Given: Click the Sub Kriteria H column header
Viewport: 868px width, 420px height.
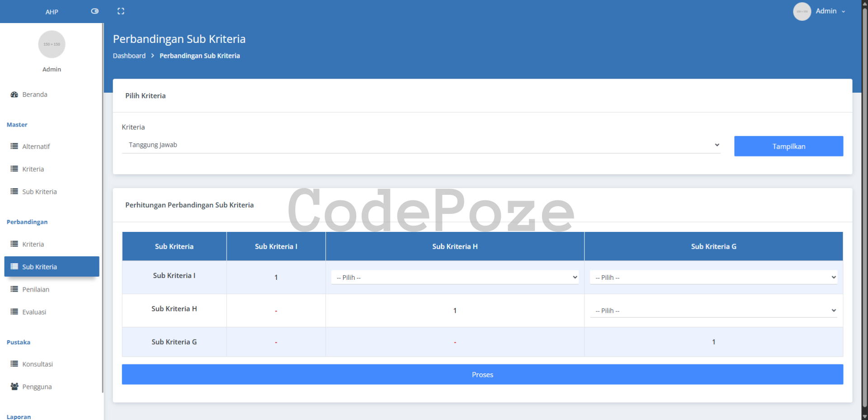Looking at the screenshot, I should pyautogui.click(x=455, y=246).
